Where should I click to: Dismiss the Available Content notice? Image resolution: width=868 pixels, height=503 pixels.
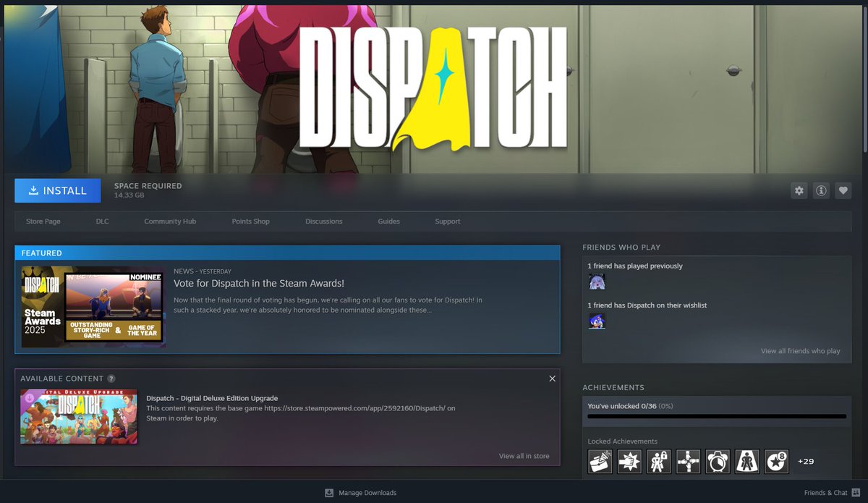(552, 378)
